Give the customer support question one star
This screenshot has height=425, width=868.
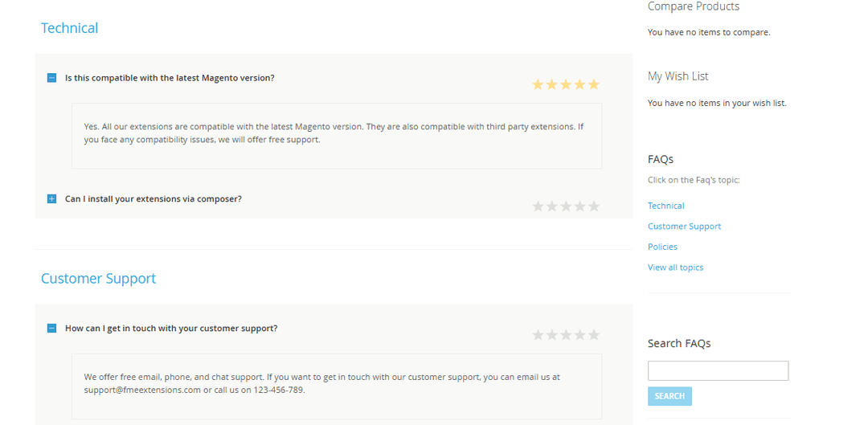(x=538, y=335)
